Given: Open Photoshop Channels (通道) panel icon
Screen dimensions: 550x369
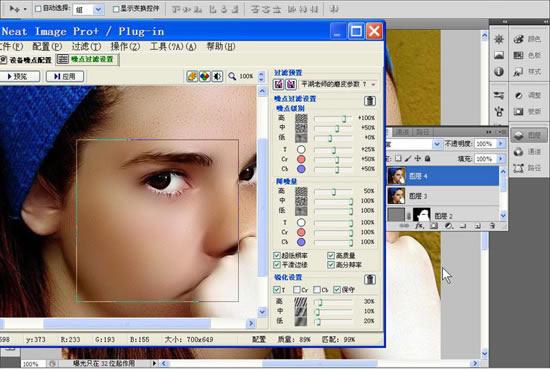Looking at the screenshot, I should pyautogui.click(x=519, y=152).
